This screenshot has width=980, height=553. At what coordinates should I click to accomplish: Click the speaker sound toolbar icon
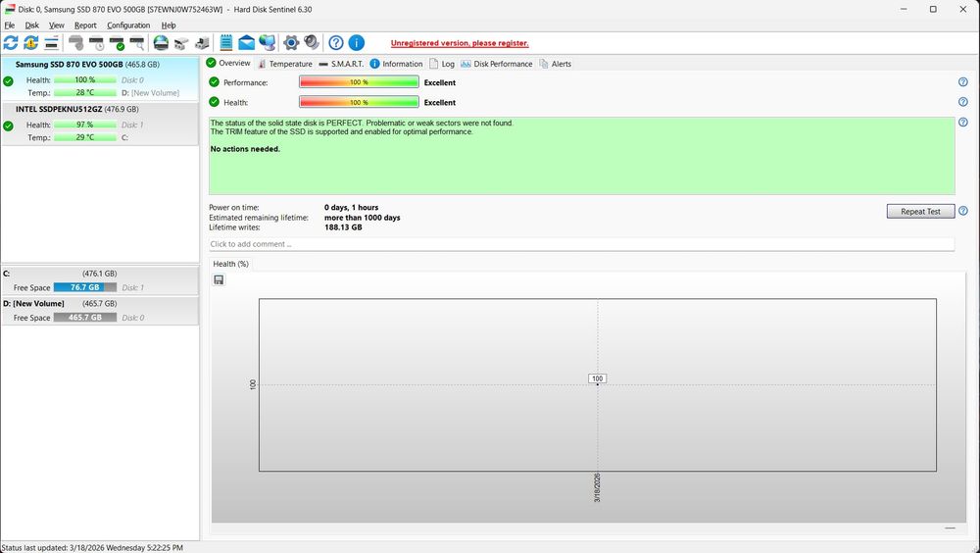pos(312,42)
